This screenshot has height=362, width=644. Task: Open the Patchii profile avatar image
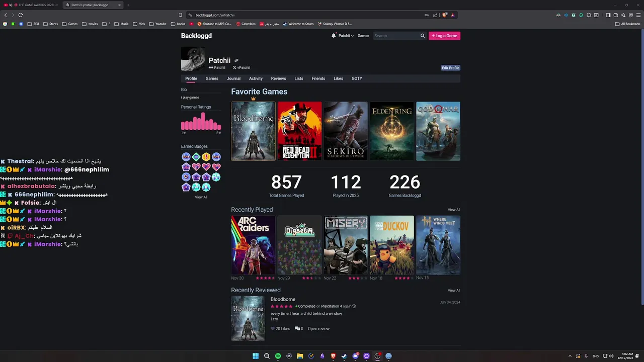tap(193, 59)
